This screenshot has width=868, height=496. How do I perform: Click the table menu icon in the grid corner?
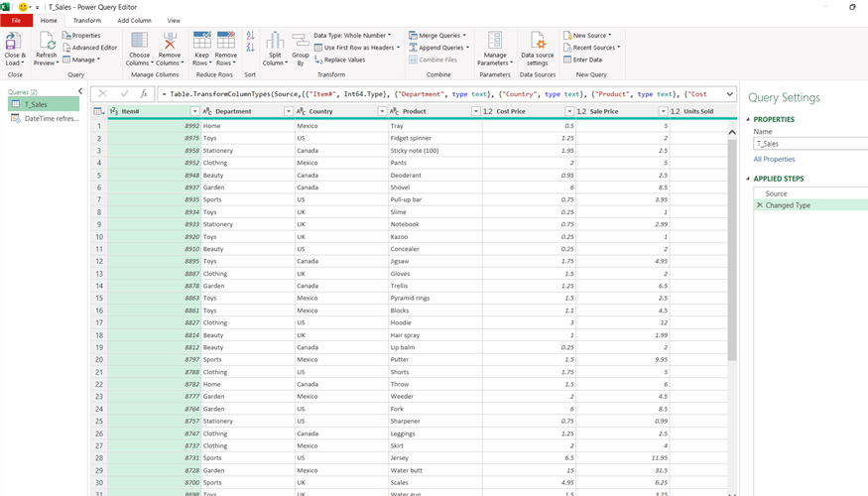coord(98,111)
